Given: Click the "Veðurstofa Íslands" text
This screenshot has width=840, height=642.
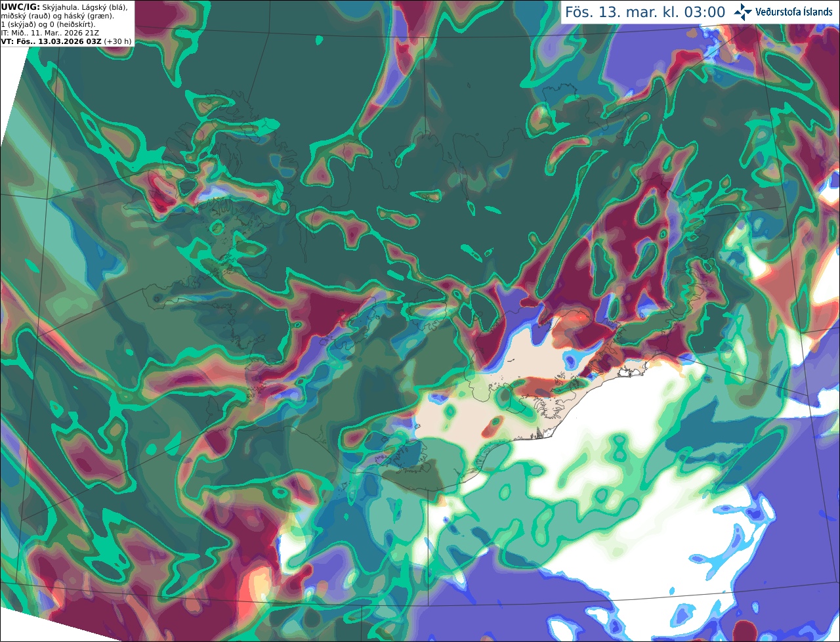Looking at the screenshot, I should pos(794,12).
